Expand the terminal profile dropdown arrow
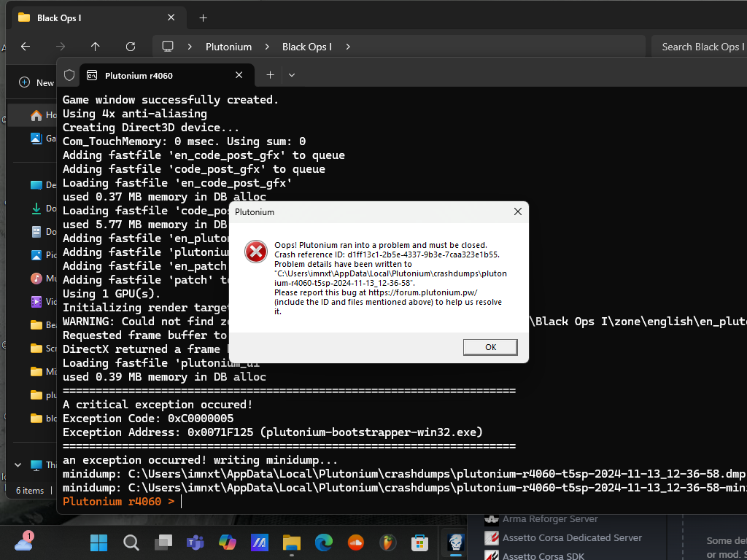Viewport: 747px width, 560px height. pos(292,75)
